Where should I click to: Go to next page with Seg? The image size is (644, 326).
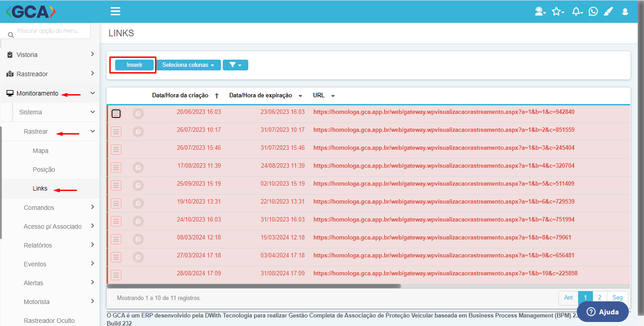click(618, 298)
